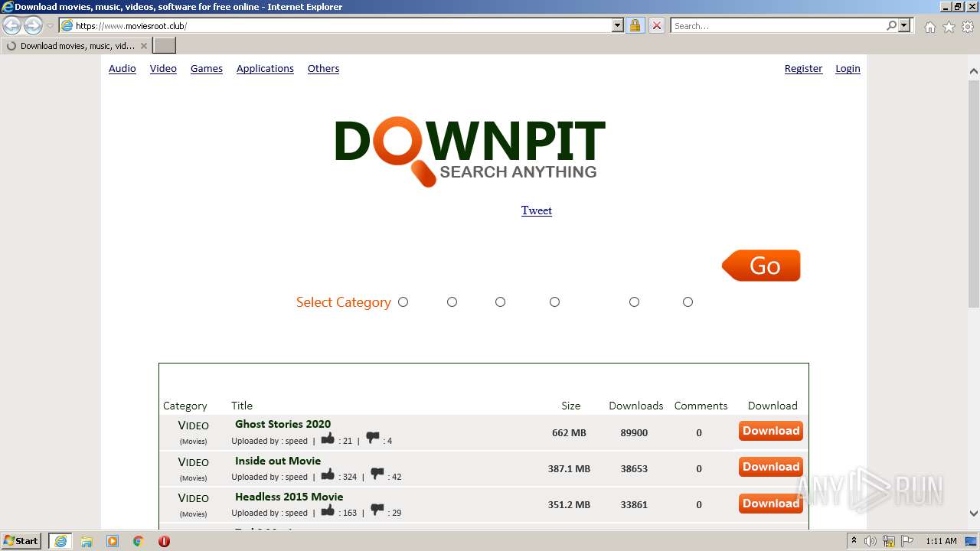The image size is (980, 551).
Task: Open the Video menu link
Action: point(163,68)
